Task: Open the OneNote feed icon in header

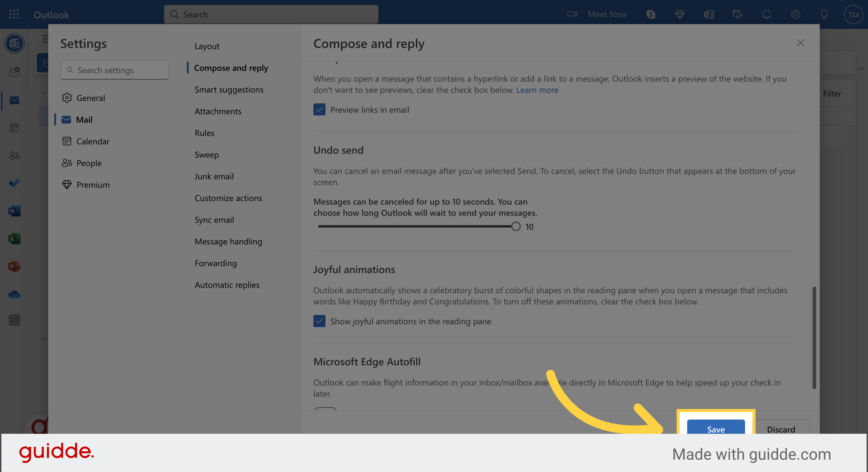Action: pyautogui.click(x=709, y=14)
